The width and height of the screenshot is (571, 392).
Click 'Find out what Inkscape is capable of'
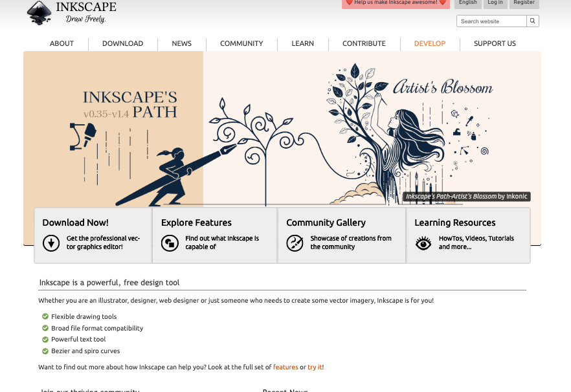(222, 243)
